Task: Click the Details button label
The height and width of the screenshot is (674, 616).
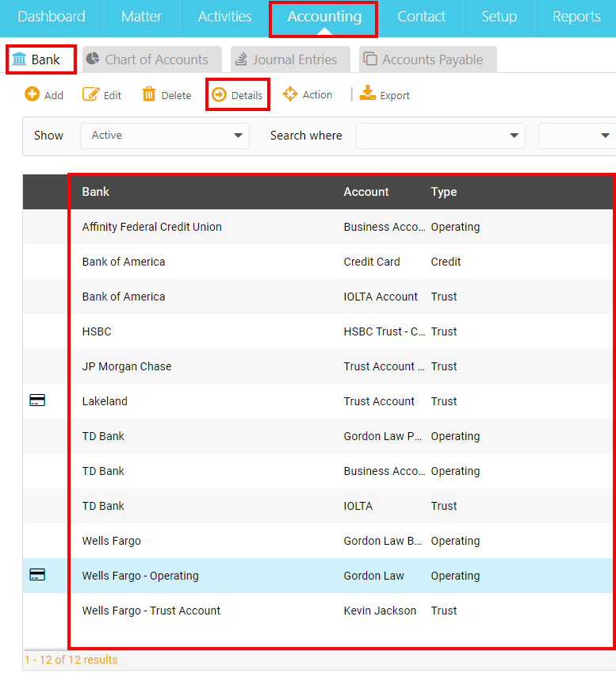Action: tap(247, 95)
